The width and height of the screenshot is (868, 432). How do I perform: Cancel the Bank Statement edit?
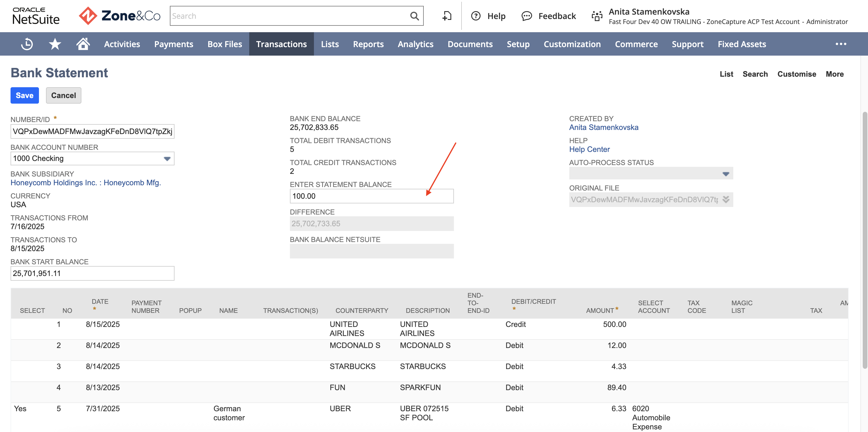pos(63,95)
